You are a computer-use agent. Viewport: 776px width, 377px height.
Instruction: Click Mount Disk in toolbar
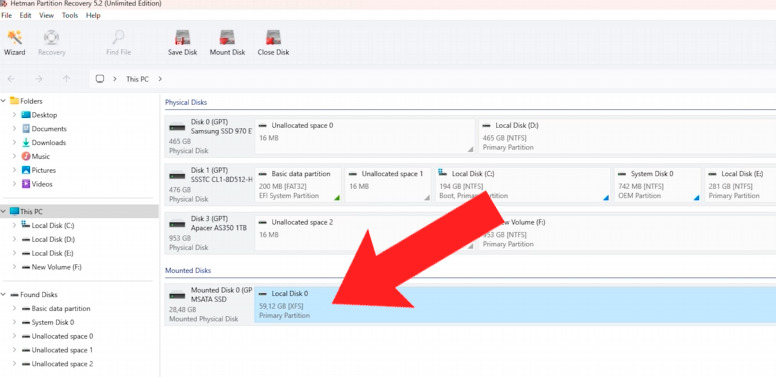pos(227,43)
